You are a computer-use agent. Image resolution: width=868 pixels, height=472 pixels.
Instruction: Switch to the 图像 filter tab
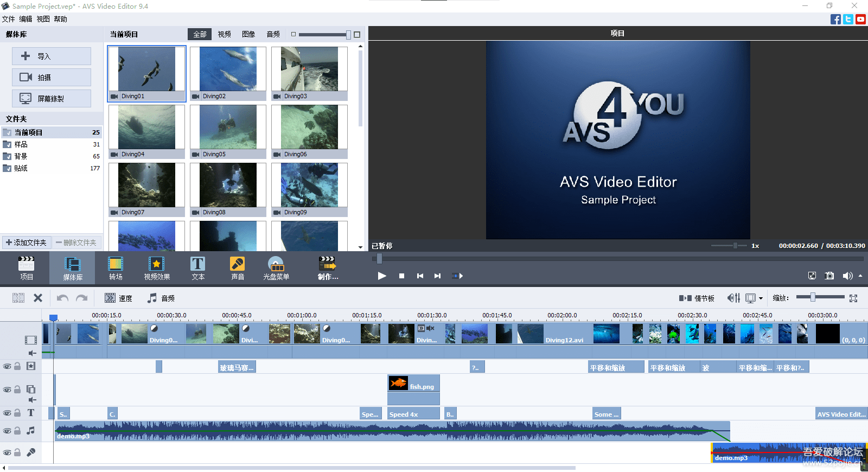(248, 34)
